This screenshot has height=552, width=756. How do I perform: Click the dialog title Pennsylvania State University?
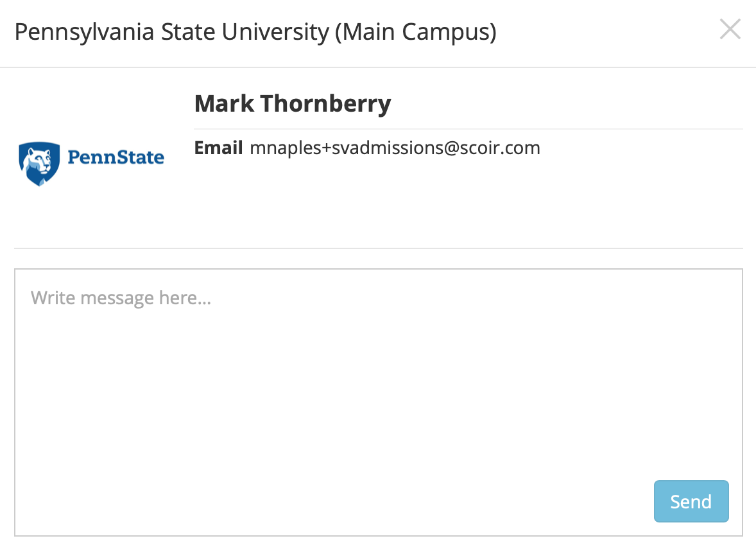171,32
